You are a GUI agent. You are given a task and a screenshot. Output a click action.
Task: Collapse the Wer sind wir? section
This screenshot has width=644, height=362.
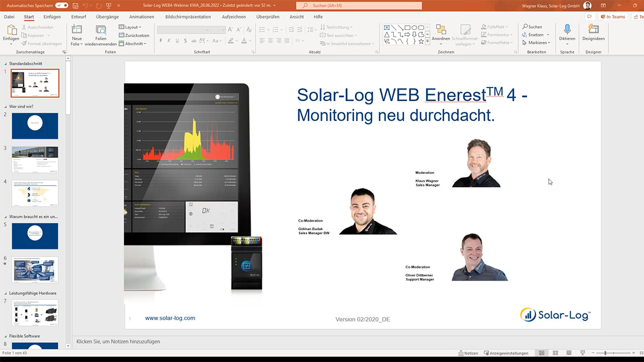6,107
